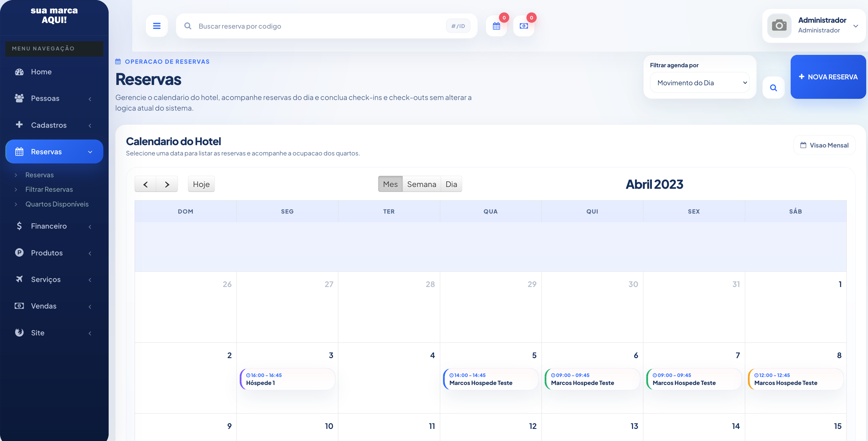Expand the Produtos submenu chevron
This screenshot has width=868, height=441.
pyautogui.click(x=90, y=253)
